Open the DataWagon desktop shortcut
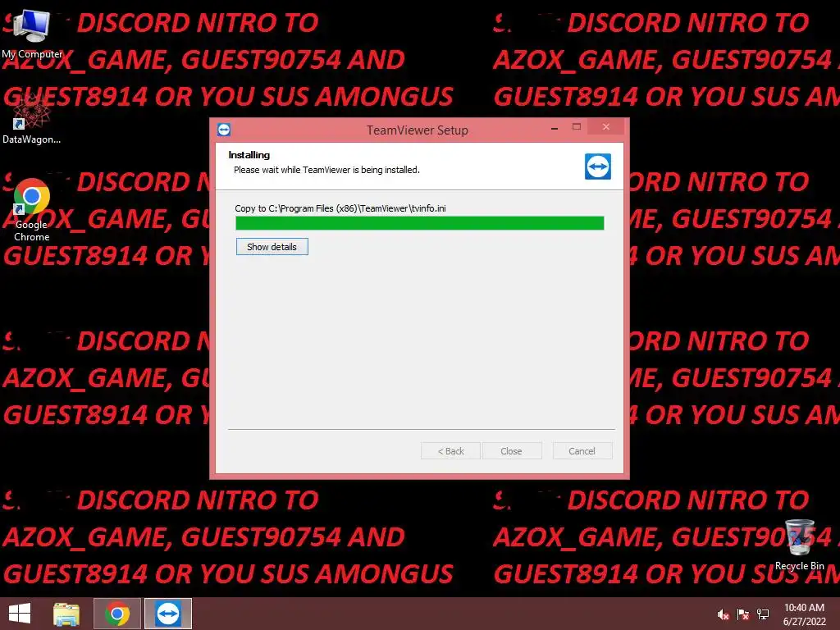 click(31, 120)
